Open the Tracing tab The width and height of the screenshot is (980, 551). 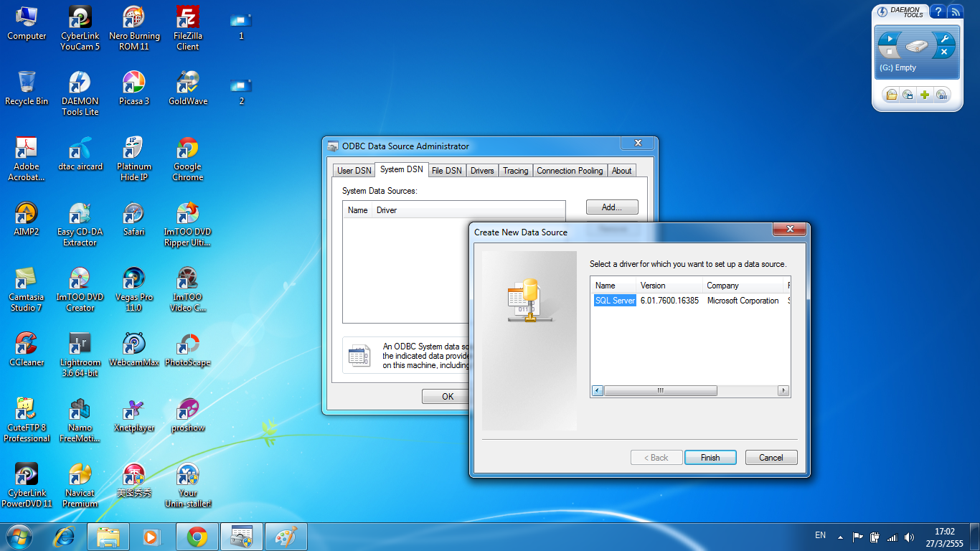(515, 171)
